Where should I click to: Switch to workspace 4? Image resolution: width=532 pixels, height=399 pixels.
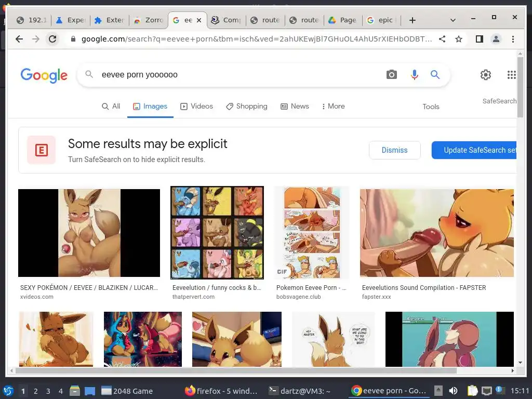[61, 391]
